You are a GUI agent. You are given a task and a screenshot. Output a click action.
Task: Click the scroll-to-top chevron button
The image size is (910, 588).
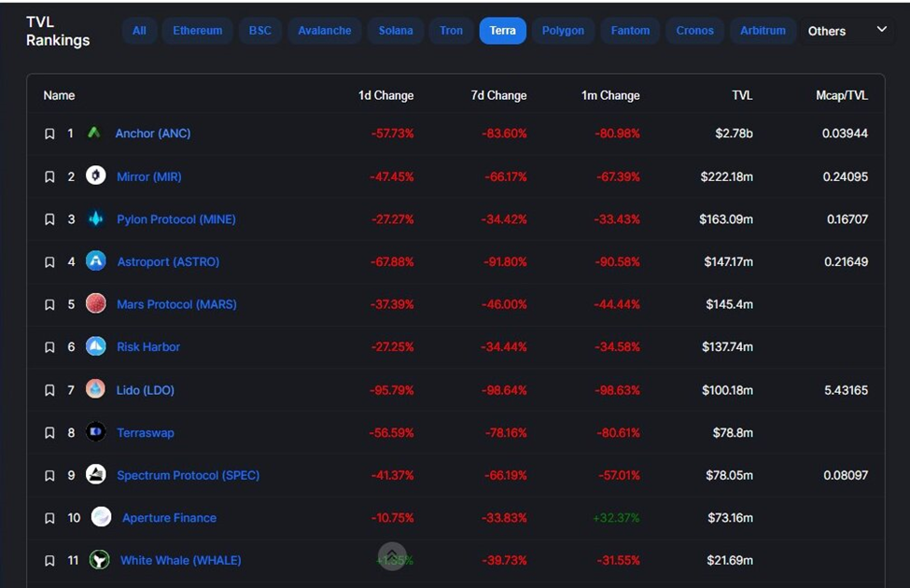tap(392, 556)
